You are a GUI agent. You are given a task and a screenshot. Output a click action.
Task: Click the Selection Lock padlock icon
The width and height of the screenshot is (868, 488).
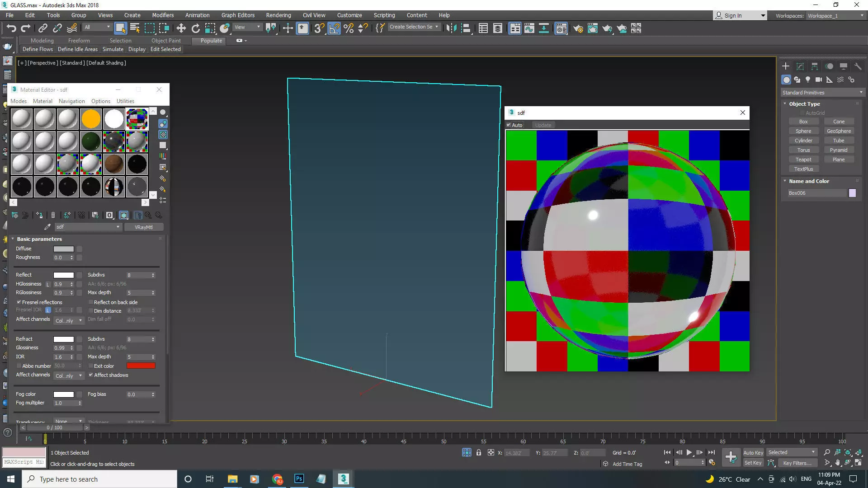point(479,452)
